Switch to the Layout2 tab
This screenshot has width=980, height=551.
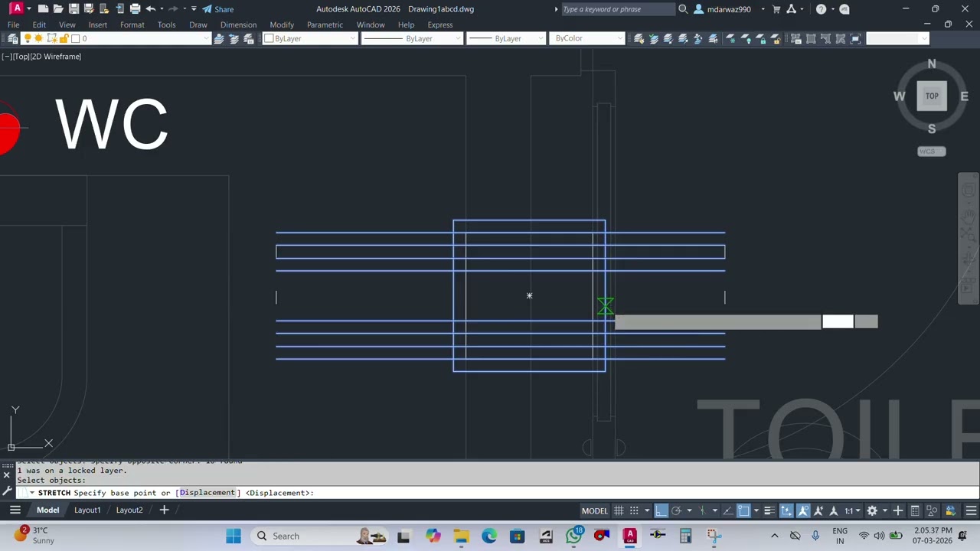(129, 510)
